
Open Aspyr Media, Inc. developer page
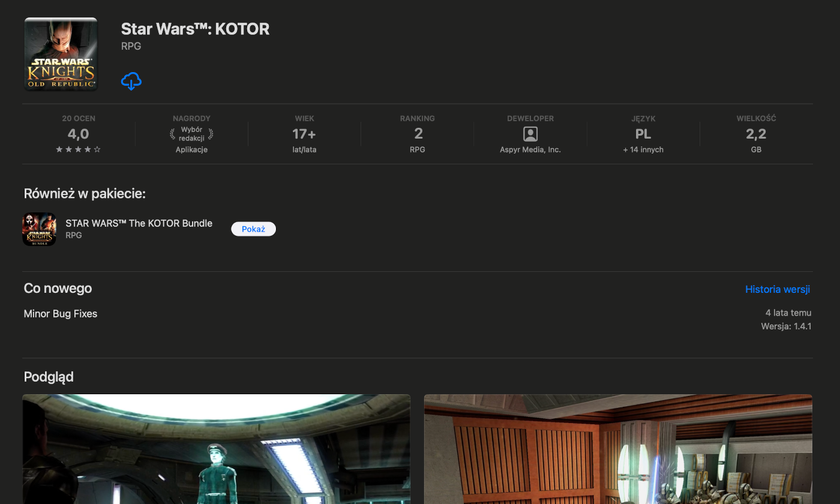530,149
